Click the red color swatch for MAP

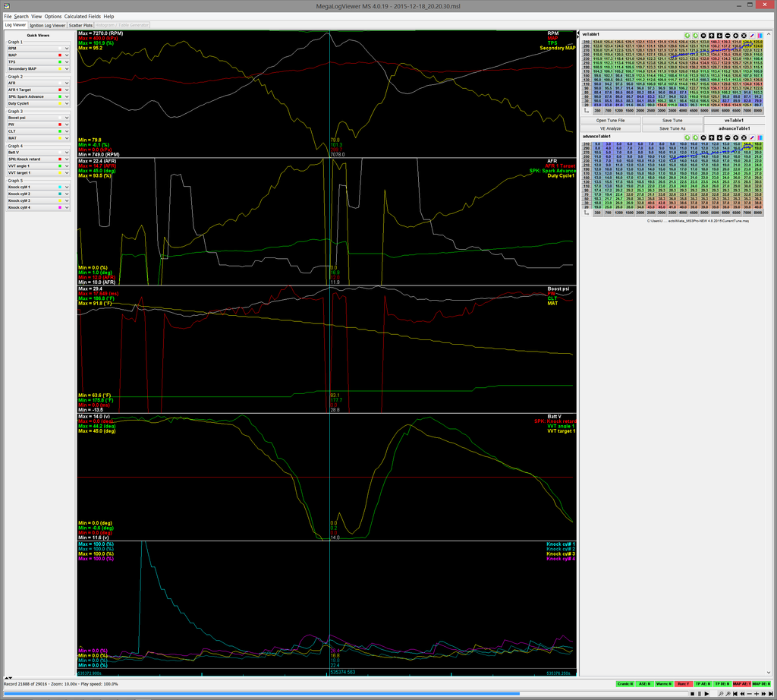click(60, 55)
